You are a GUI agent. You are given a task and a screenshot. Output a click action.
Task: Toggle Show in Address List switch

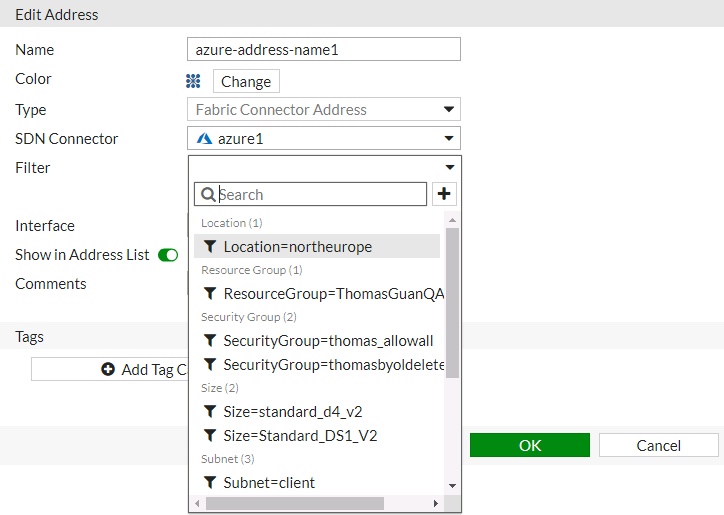coord(168,255)
